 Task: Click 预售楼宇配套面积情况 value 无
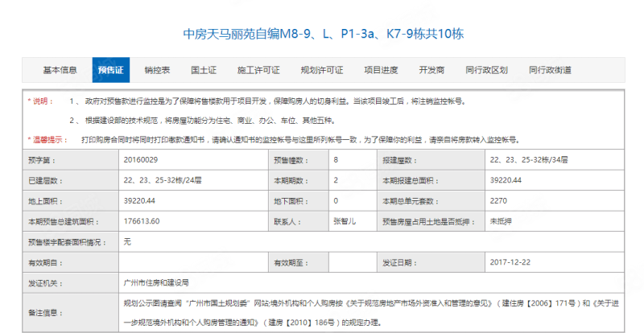127,242
